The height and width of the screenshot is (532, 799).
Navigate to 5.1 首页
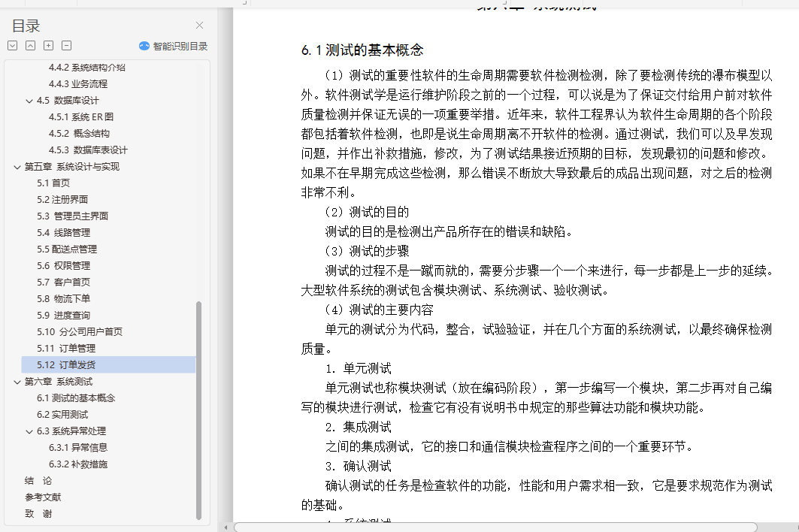point(53,183)
